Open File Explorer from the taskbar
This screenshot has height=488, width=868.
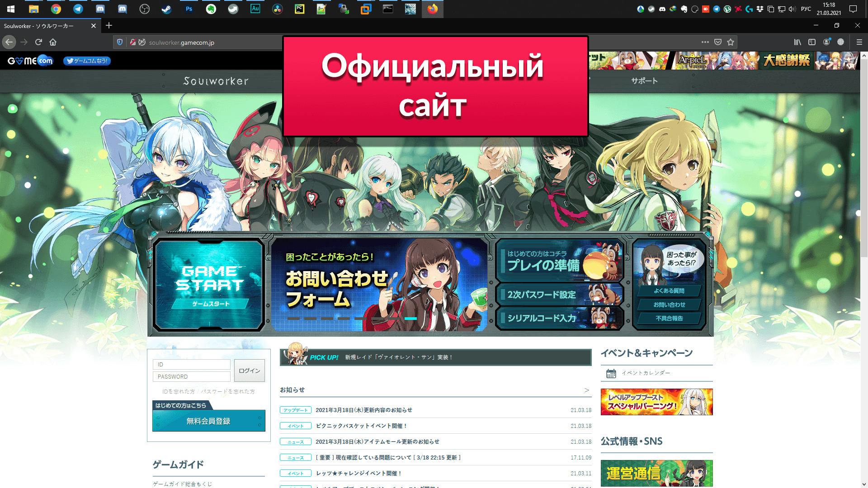(34, 9)
